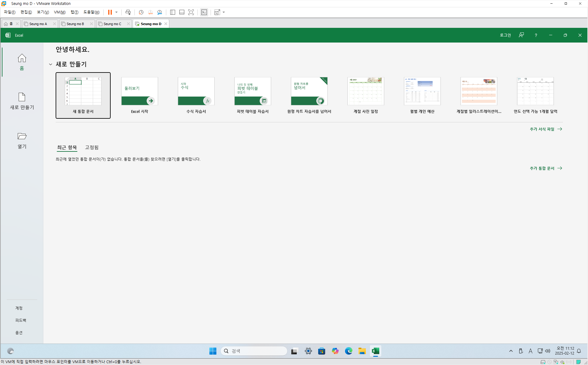Click VMware full screen mode icon
Viewport: 588px width, 365px height.
pos(191,12)
